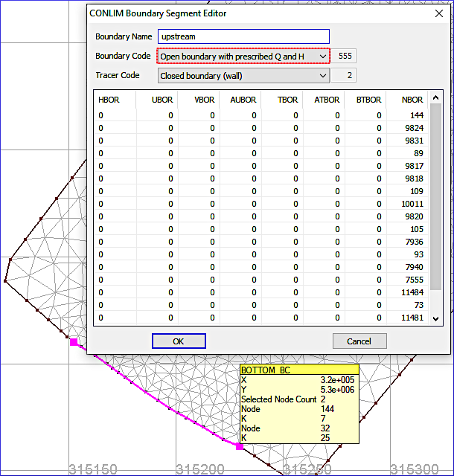This screenshot has height=476, width=454.
Task: Click UBOR cell in row with NBOR 11484
Action: pos(157,292)
